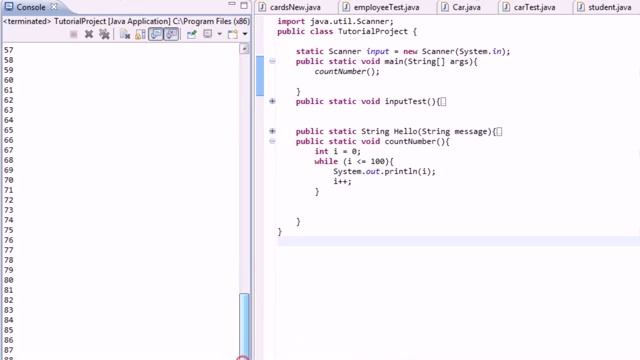The height and width of the screenshot is (360, 640).
Task: Click the Console scrollbar up arrow
Action: coord(244,49)
